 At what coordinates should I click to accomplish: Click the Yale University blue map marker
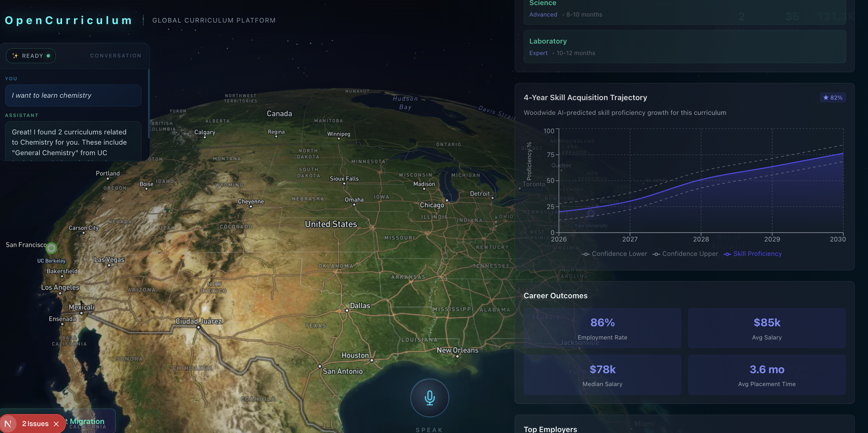(x=591, y=213)
